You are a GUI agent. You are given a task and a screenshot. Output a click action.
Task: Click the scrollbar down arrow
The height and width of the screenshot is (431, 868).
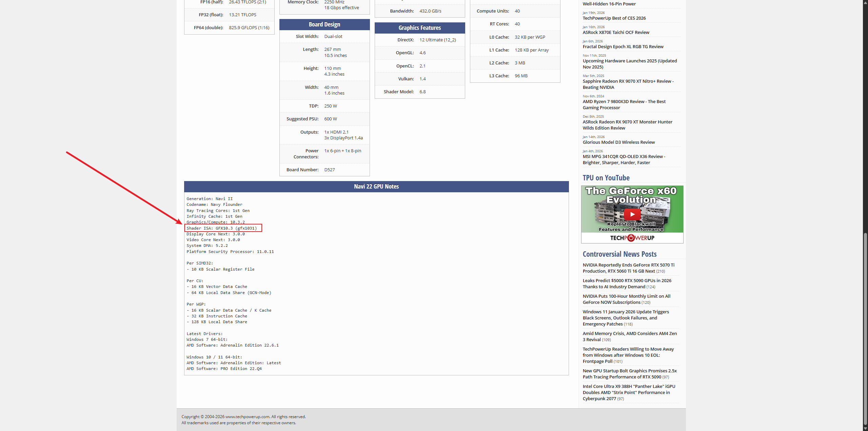(865, 428)
